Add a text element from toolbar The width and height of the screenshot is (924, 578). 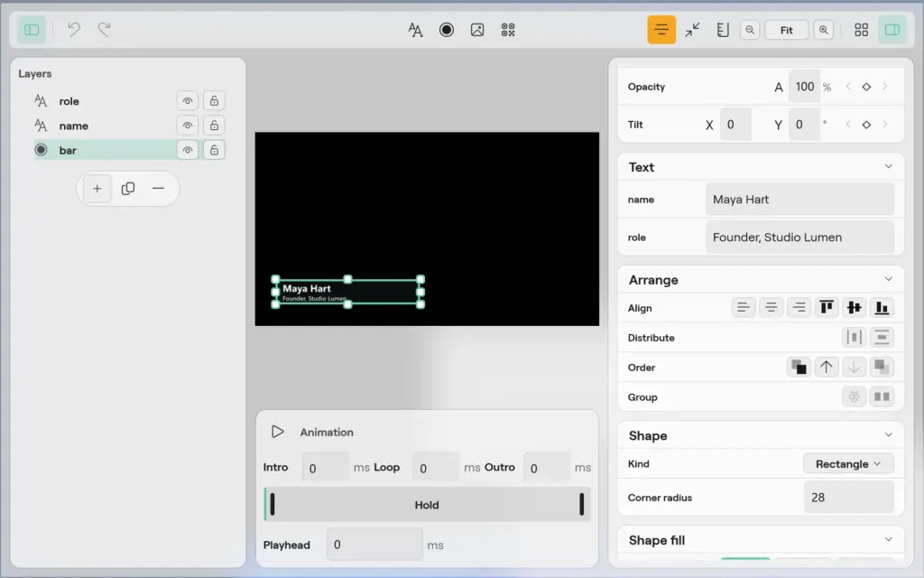pos(415,30)
